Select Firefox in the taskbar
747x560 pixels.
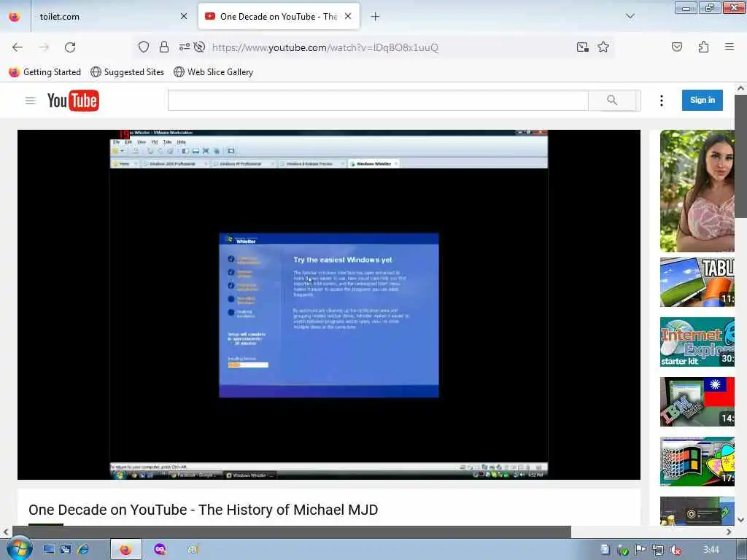click(x=125, y=550)
